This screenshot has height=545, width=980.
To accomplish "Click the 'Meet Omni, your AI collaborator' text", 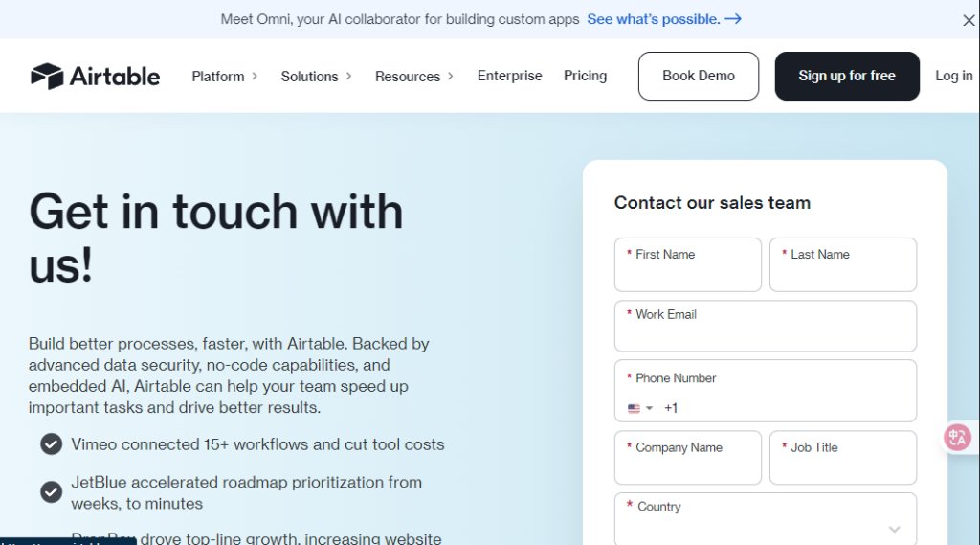I will click(400, 19).
